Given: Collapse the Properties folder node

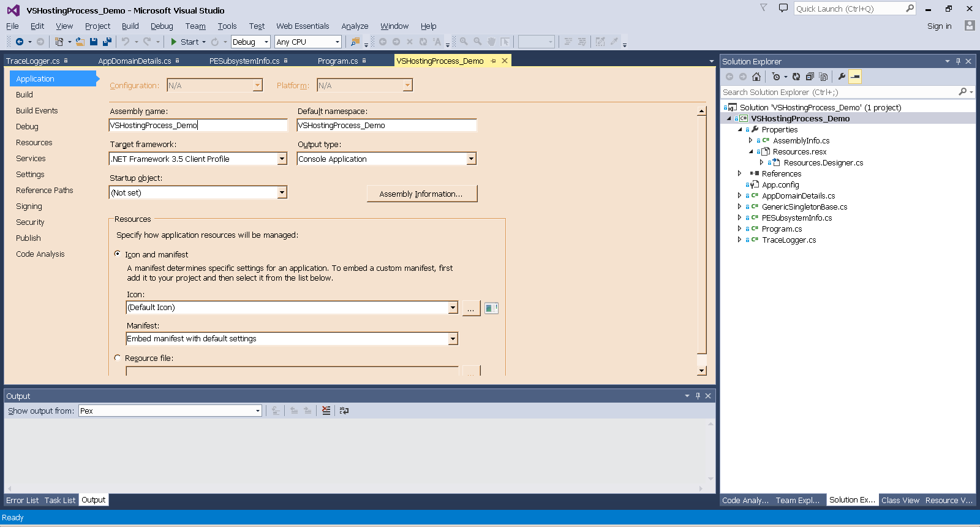Looking at the screenshot, I should pos(739,129).
